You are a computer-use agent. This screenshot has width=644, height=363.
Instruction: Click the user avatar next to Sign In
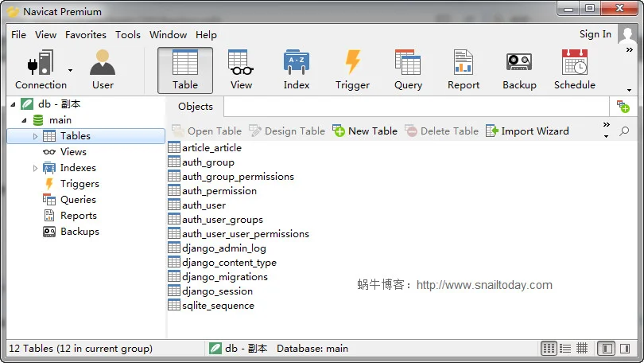(627, 34)
